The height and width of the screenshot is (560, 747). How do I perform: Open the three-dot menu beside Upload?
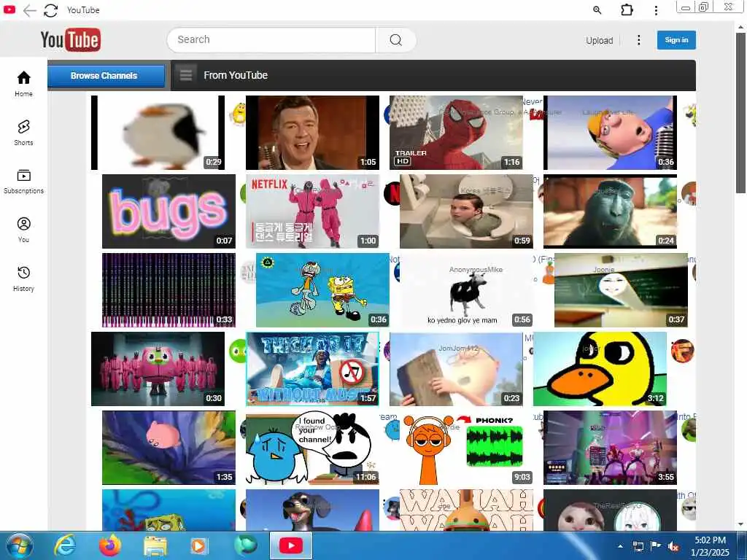click(638, 40)
